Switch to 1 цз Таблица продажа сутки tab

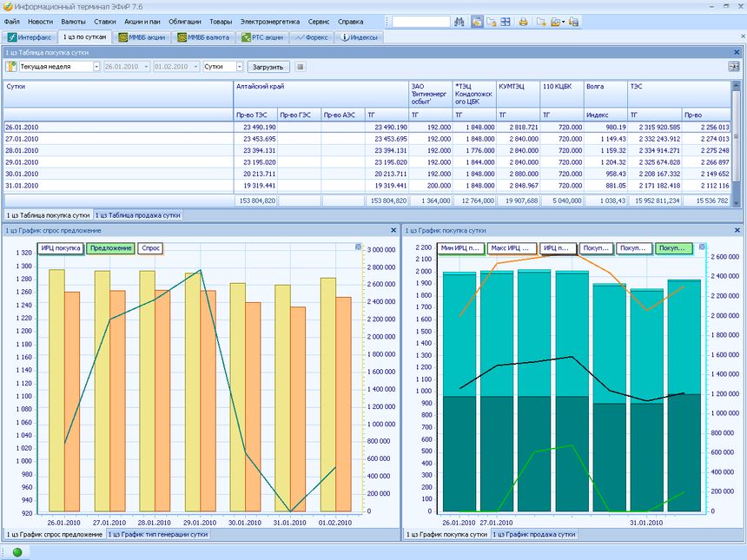pos(137,214)
